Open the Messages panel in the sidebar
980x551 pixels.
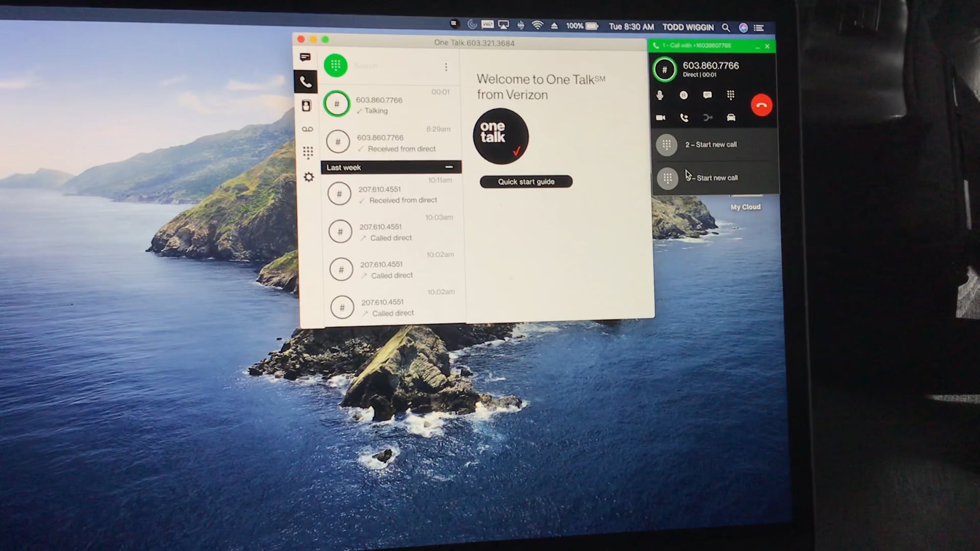pyautogui.click(x=305, y=57)
